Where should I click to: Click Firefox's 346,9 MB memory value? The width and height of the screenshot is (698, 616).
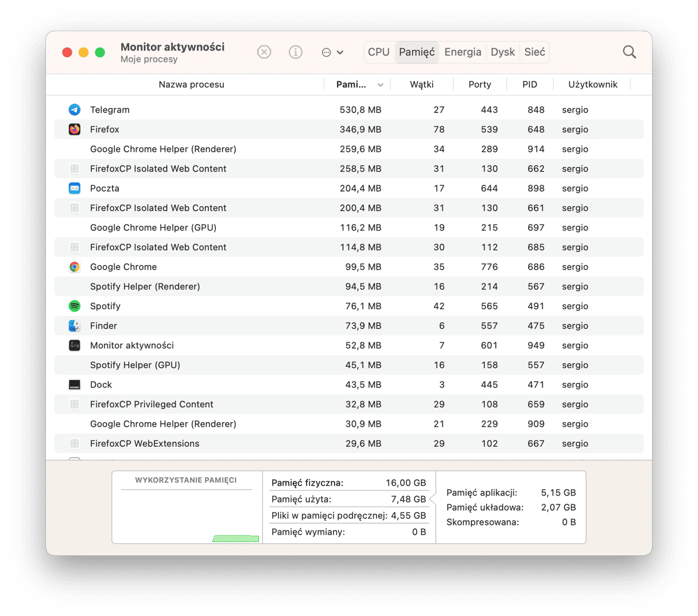coord(360,129)
